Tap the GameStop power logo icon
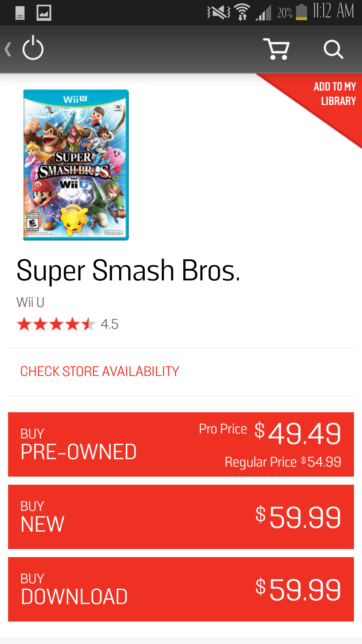Image resolution: width=362 pixels, height=644 pixels. pyautogui.click(x=33, y=48)
